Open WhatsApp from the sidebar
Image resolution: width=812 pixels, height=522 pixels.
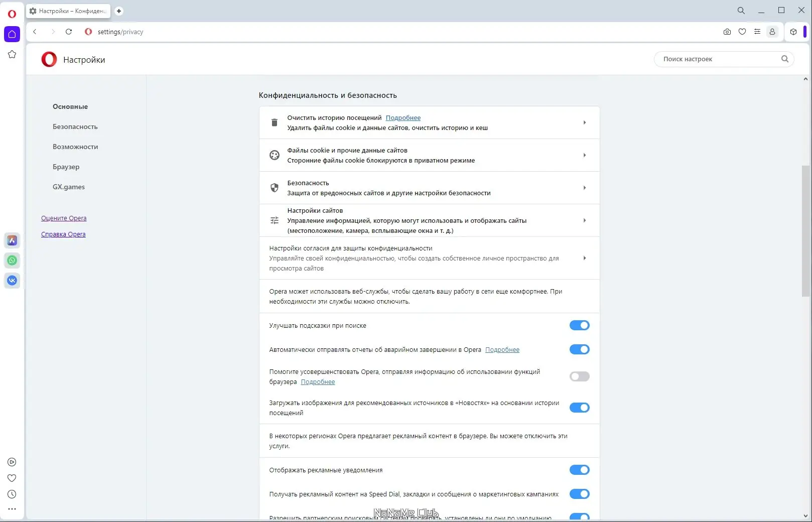click(12, 260)
